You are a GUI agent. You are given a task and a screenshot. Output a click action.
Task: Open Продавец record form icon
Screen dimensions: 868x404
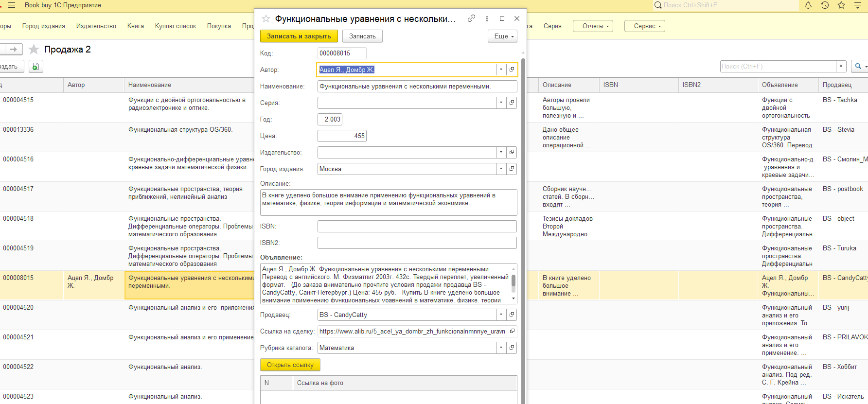tap(512, 315)
